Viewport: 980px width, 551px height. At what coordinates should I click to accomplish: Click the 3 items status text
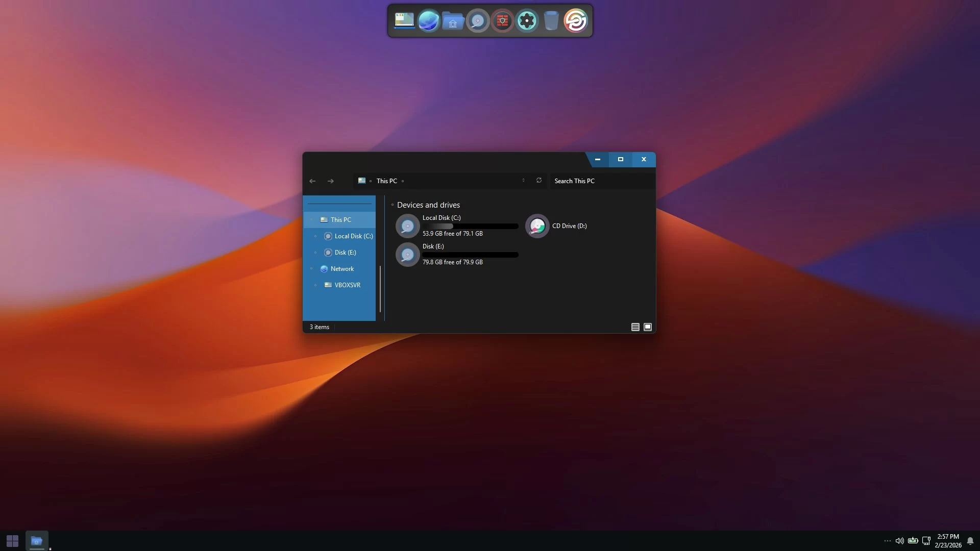point(320,327)
